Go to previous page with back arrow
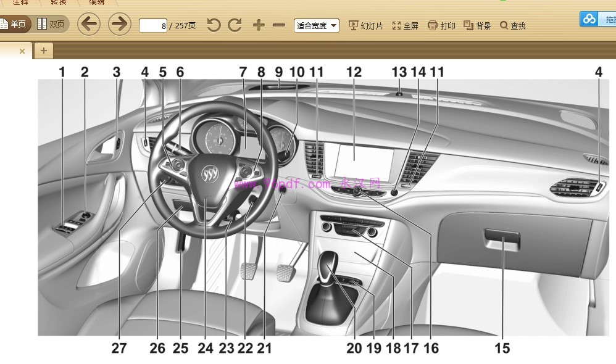 tap(89, 23)
